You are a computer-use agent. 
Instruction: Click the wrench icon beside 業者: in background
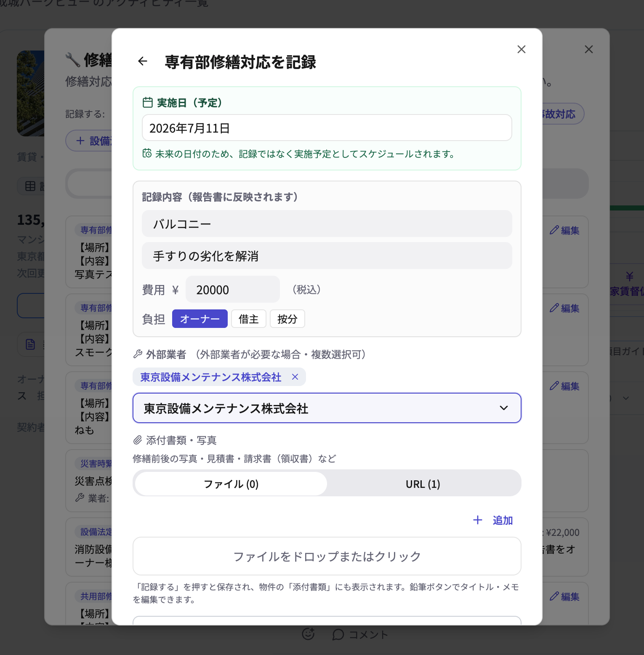pyautogui.click(x=80, y=498)
